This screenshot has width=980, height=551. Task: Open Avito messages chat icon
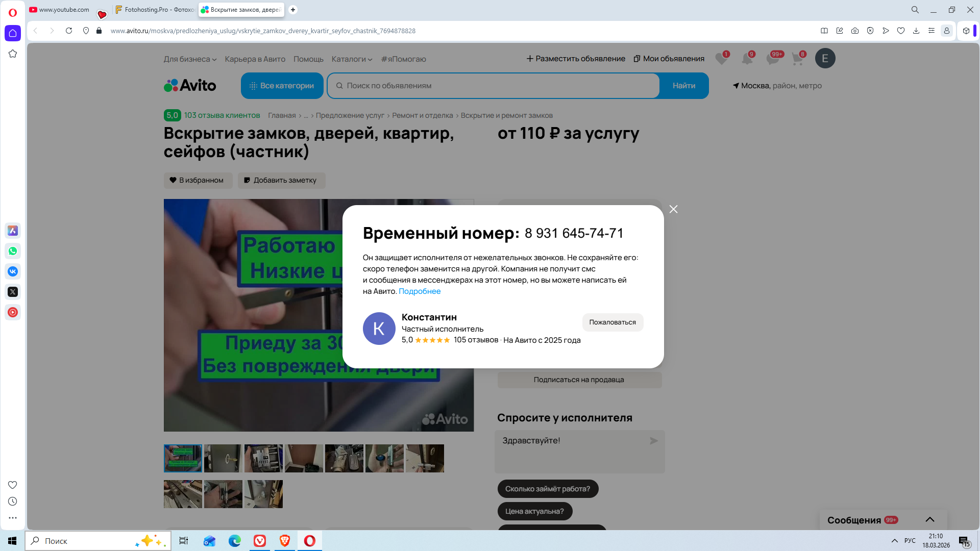pyautogui.click(x=772, y=59)
